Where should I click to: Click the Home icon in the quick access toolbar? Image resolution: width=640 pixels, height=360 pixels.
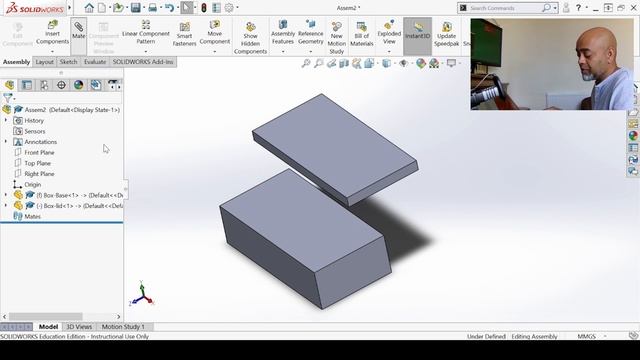click(x=89, y=8)
